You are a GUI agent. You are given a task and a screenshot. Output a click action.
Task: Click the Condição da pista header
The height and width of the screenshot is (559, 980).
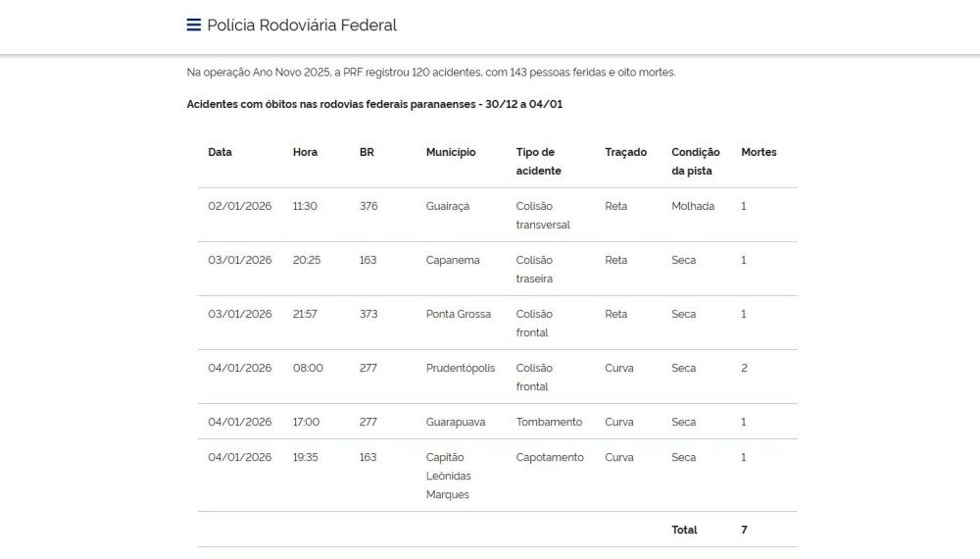[x=695, y=161]
